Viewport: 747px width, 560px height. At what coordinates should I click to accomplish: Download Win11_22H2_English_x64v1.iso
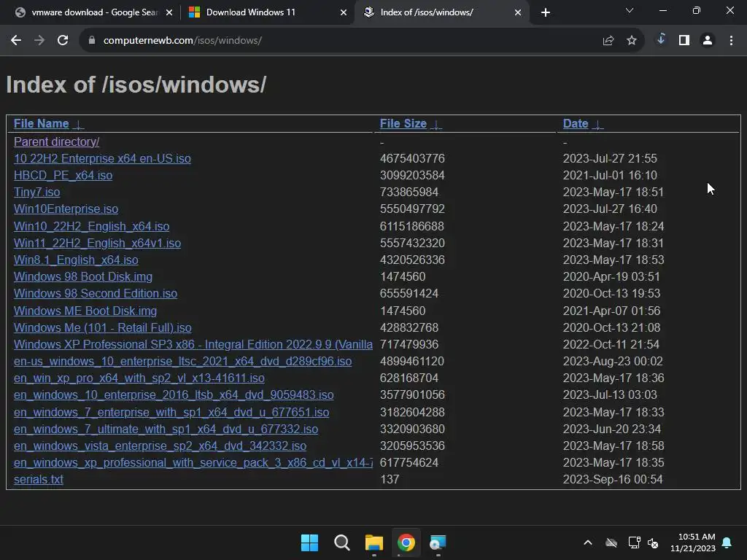[x=97, y=243]
